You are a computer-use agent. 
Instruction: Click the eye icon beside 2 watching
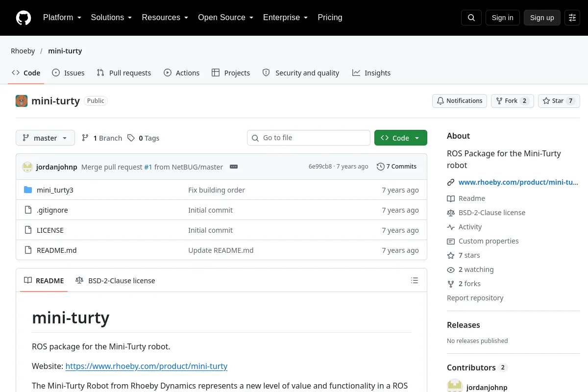pyautogui.click(x=451, y=269)
